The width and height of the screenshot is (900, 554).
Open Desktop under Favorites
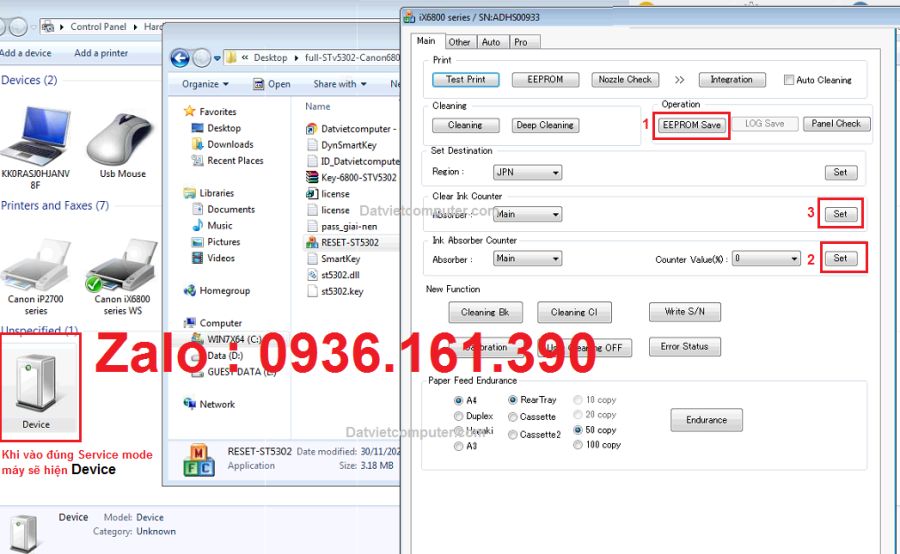click(216, 128)
